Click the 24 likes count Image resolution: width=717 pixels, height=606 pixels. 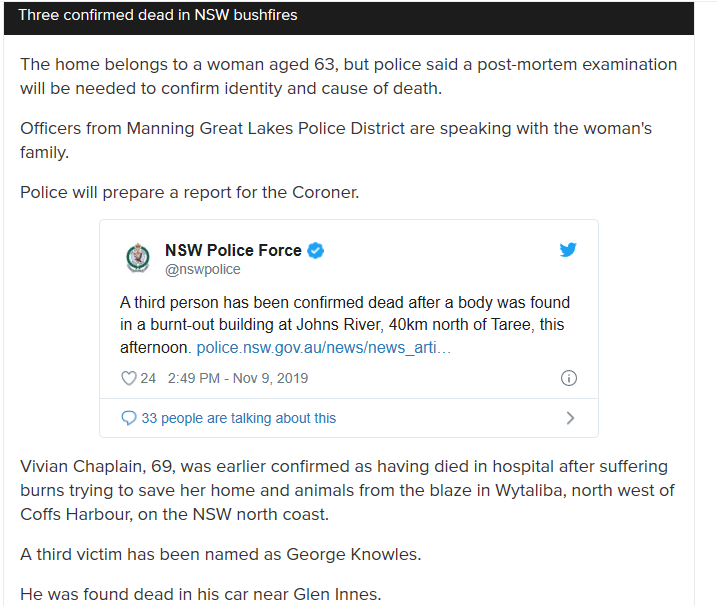[148, 378]
